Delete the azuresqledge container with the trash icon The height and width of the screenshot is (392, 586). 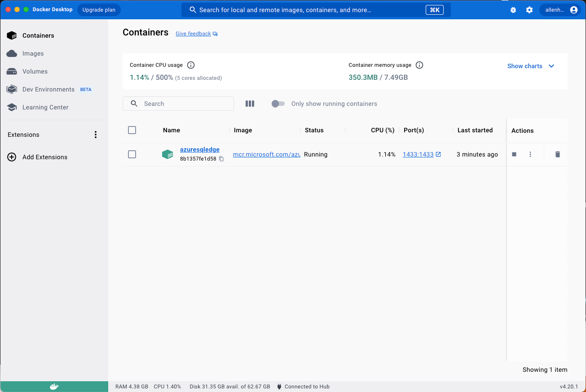point(558,154)
